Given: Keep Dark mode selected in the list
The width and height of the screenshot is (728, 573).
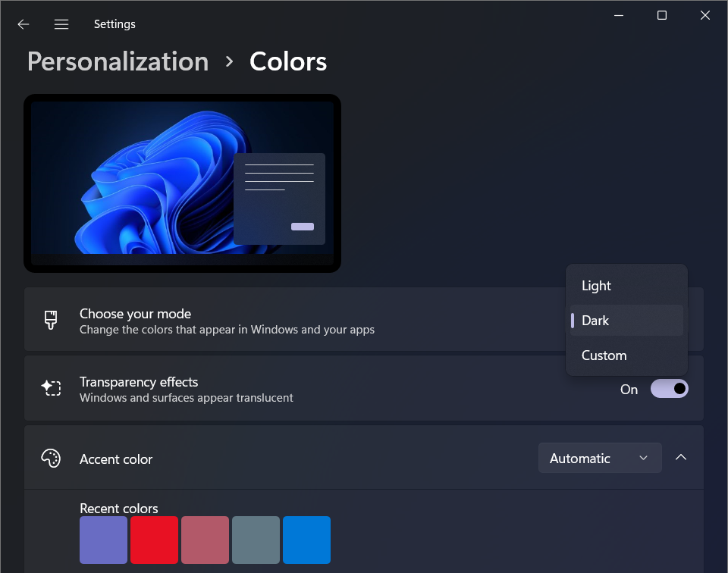Looking at the screenshot, I should pos(626,320).
